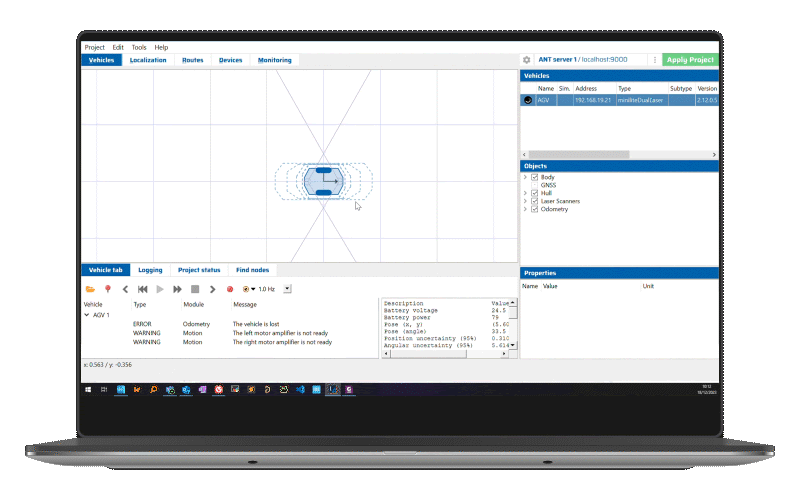
Task: Step forward with the right chevron icon
Action: click(212, 289)
